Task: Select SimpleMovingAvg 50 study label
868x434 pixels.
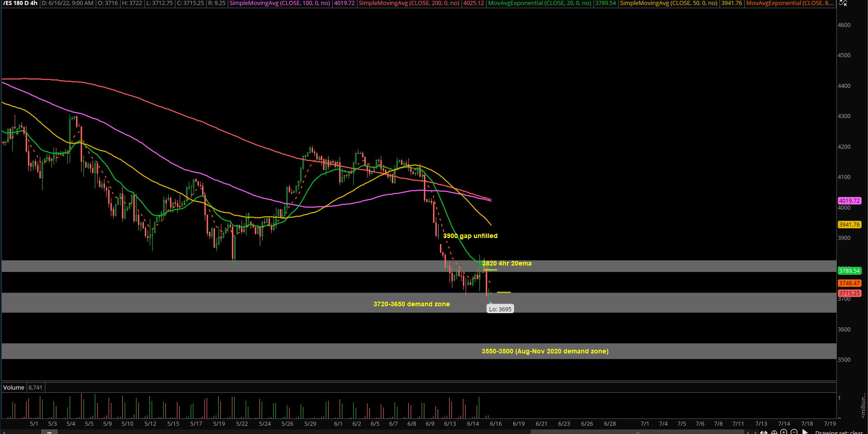Action: click(669, 3)
